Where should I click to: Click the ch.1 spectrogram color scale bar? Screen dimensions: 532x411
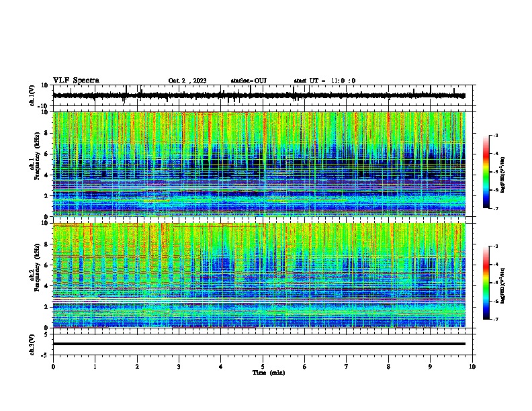486,172
